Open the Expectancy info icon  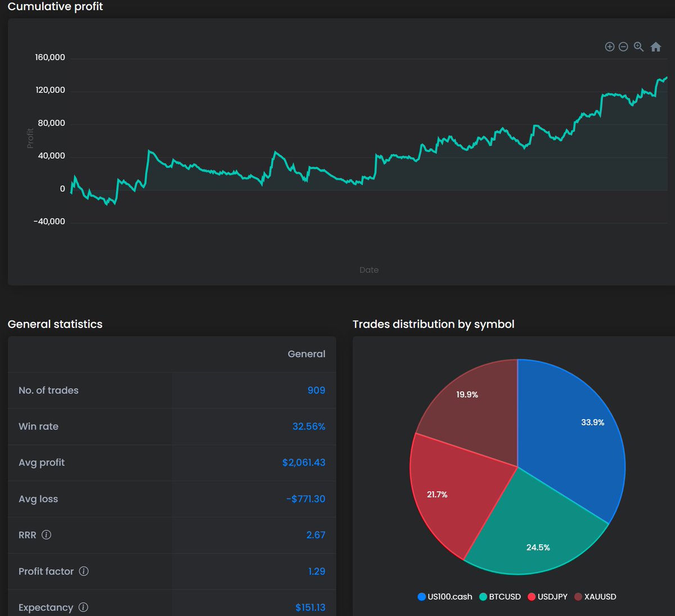click(x=84, y=608)
